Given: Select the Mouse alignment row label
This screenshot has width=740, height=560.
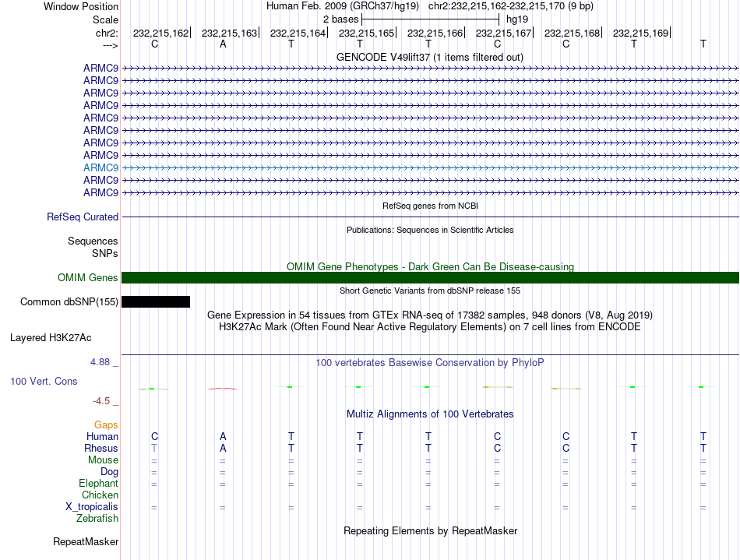Looking at the screenshot, I should coord(103,460).
